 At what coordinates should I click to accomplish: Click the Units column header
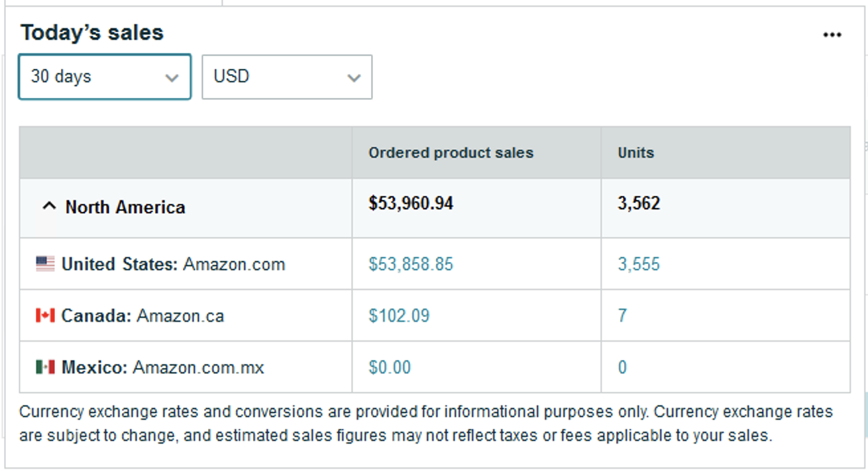coord(635,153)
